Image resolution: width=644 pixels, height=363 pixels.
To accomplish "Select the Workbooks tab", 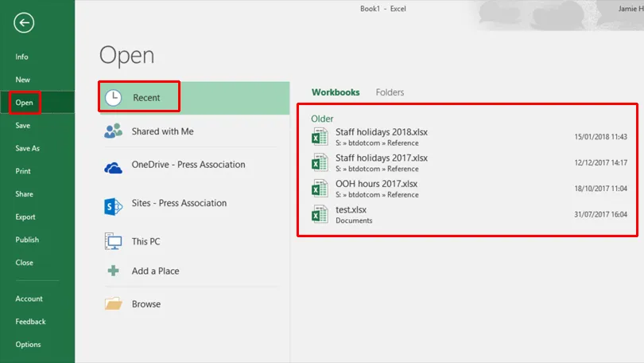I will [335, 92].
